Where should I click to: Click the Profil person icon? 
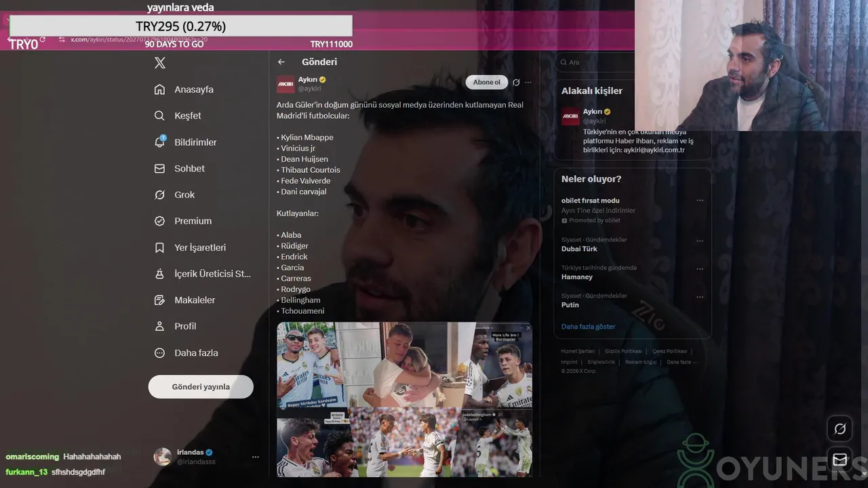point(159,326)
